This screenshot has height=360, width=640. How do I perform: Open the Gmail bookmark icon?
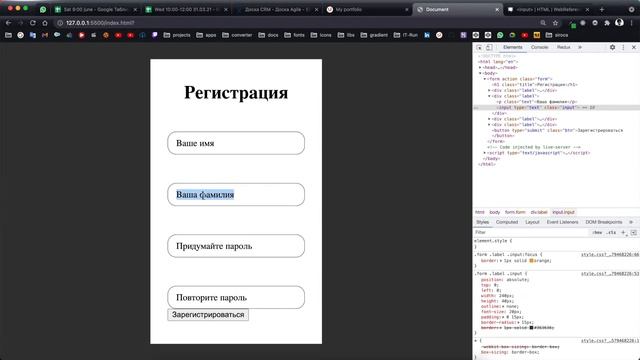45,35
